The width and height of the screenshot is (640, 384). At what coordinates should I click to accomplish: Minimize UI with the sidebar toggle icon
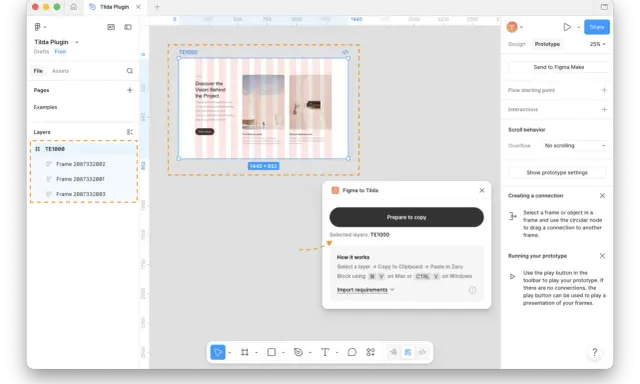(128, 27)
